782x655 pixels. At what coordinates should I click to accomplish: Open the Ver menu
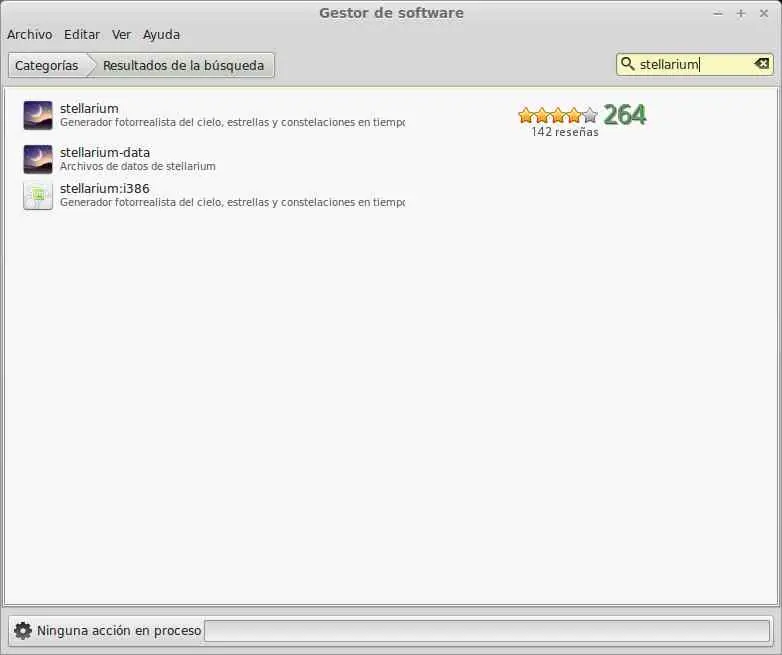pyautogui.click(x=121, y=34)
